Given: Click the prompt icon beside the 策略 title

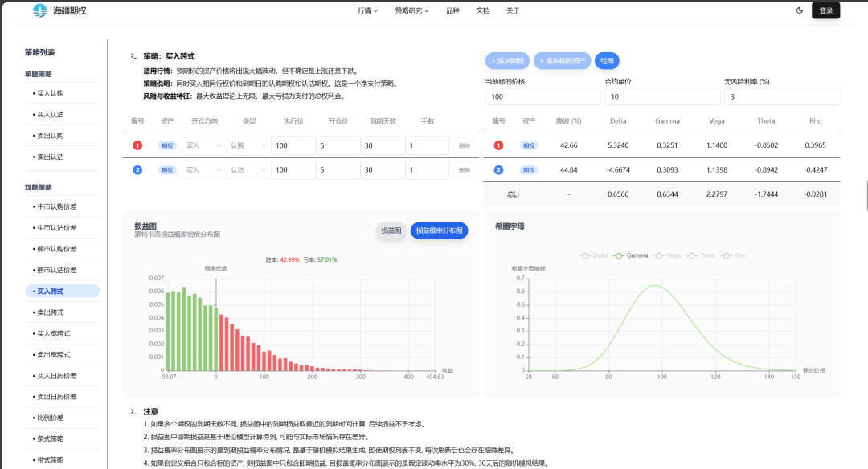Looking at the screenshot, I should (x=134, y=56).
